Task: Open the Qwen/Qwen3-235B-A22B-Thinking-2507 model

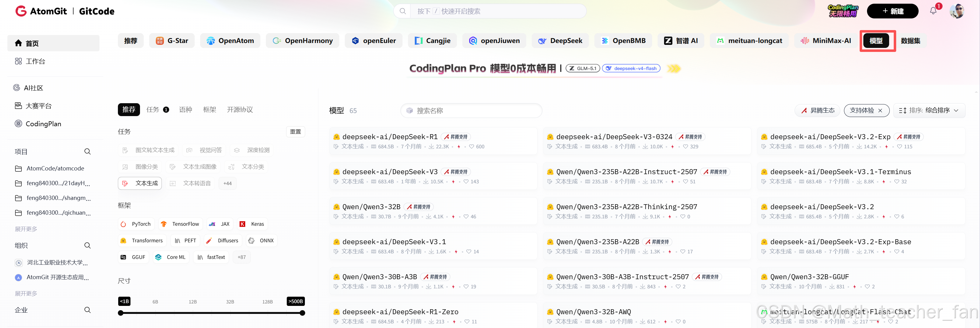Action: click(627, 207)
